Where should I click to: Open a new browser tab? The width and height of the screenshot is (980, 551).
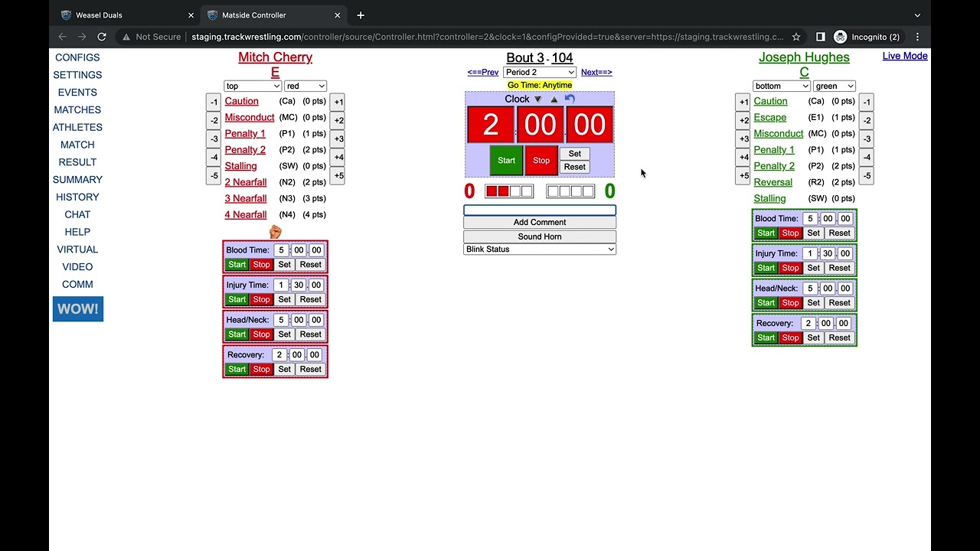tap(361, 15)
